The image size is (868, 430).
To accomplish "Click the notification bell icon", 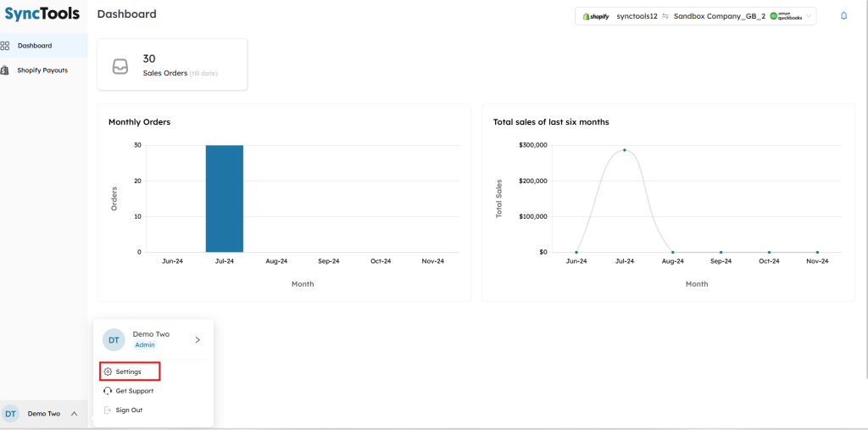I will click(x=843, y=16).
